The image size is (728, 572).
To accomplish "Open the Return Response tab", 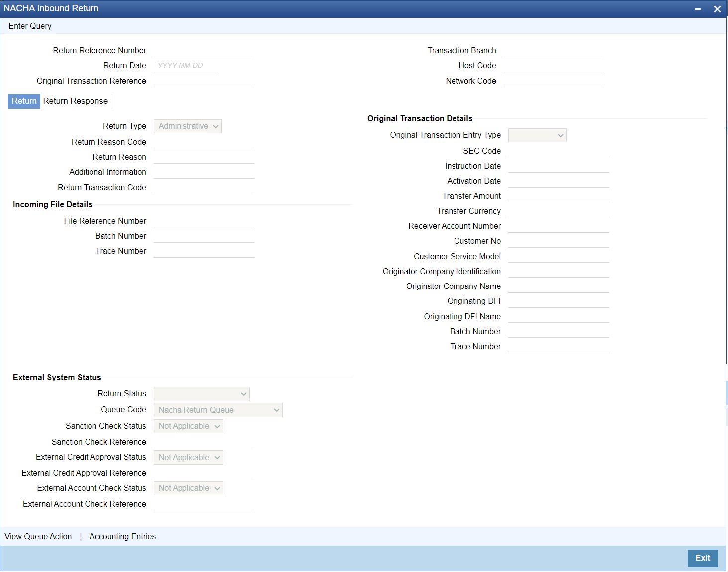I will click(x=76, y=101).
